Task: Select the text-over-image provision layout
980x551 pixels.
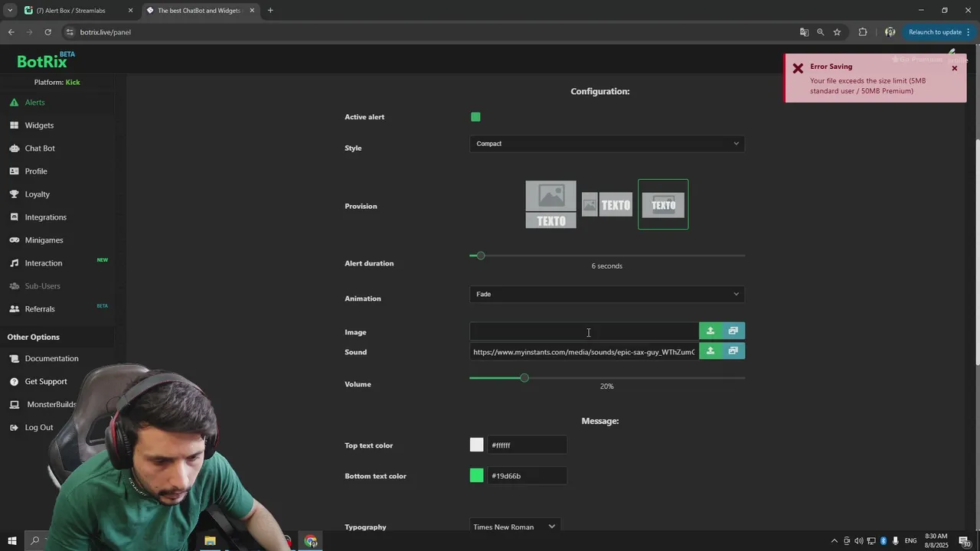Action: pyautogui.click(x=663, y=204)
